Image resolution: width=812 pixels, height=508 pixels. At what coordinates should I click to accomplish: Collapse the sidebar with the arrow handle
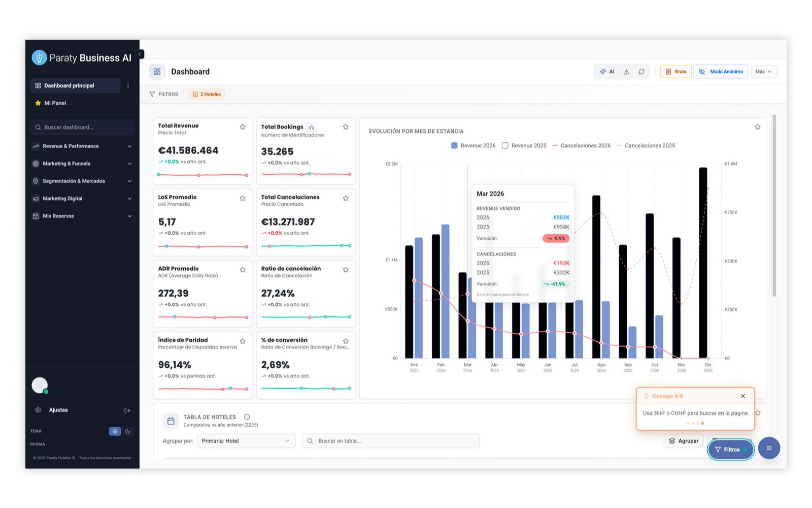click(141, 54)
